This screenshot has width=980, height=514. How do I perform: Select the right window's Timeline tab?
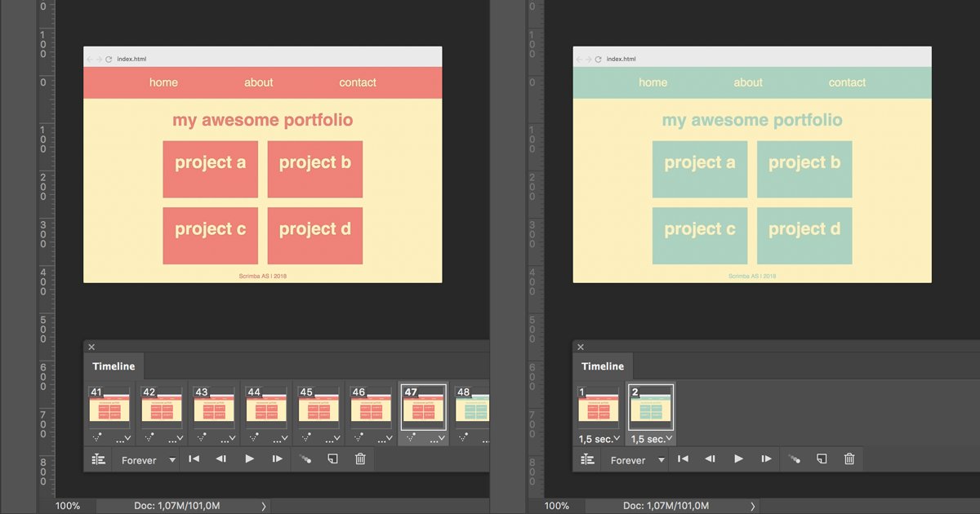(x=603, y=366)
